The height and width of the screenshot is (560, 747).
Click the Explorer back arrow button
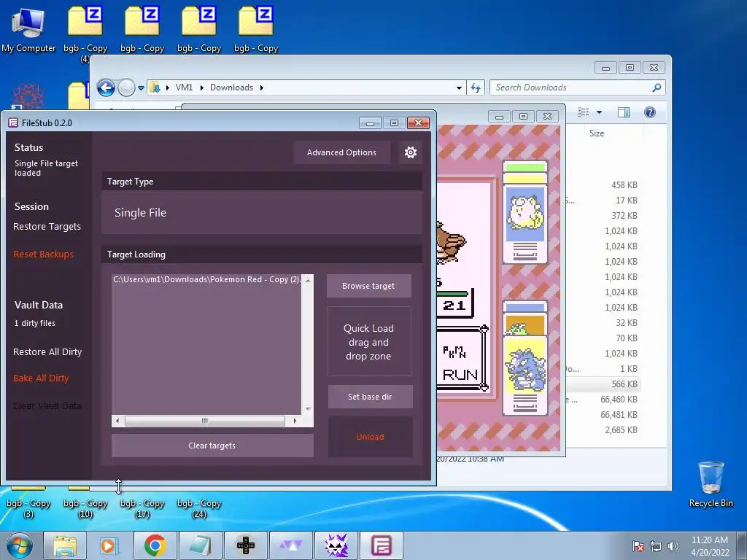106,87
